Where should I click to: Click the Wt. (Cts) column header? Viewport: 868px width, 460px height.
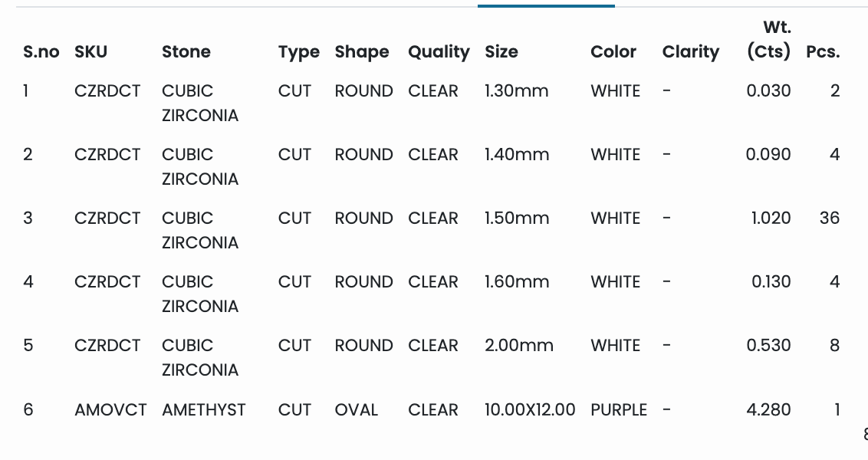tap(769, 40)
